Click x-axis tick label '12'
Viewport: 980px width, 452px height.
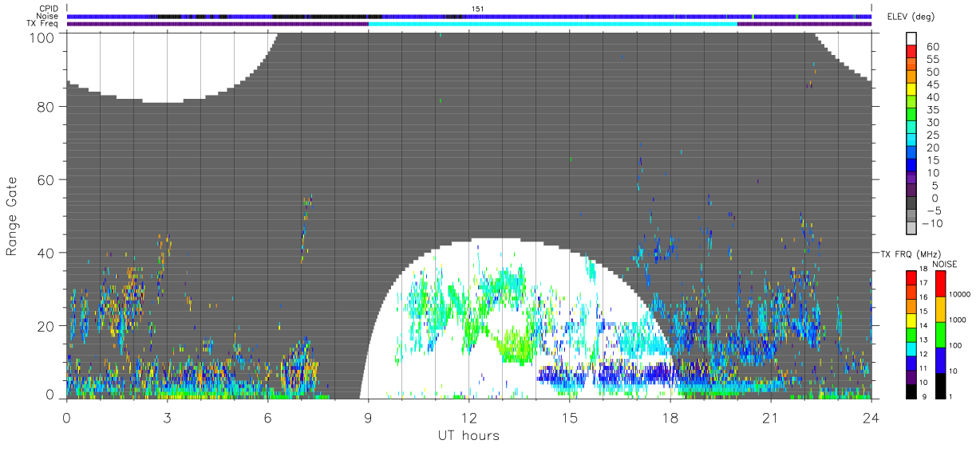468,418
